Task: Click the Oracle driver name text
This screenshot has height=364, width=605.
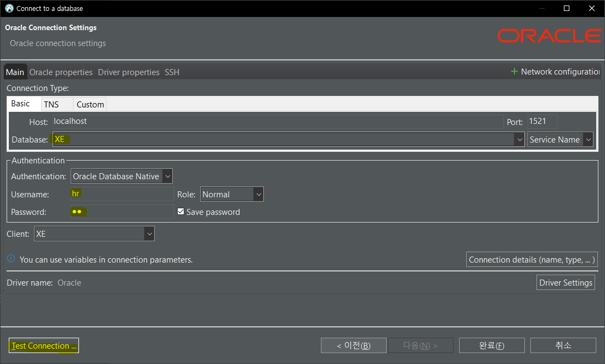Action: (x=70, y=283)
